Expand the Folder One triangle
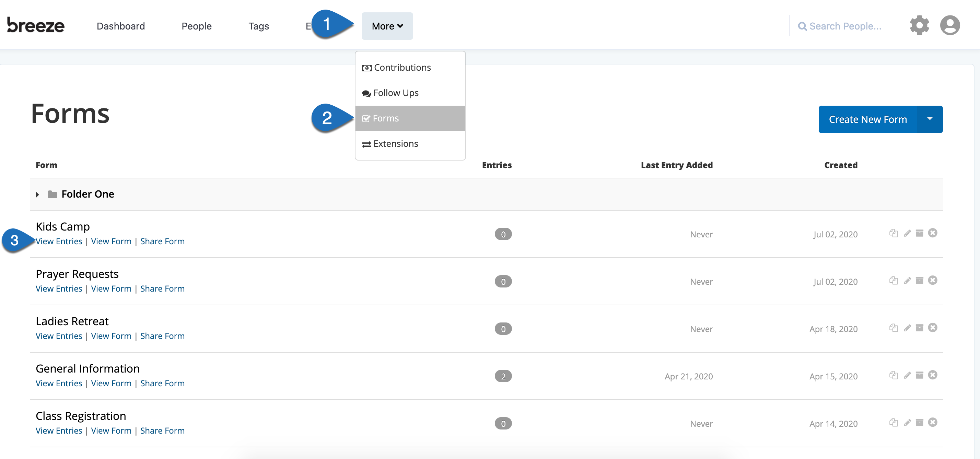The width and height of the screenshot is (980, 459). point(37,195)
